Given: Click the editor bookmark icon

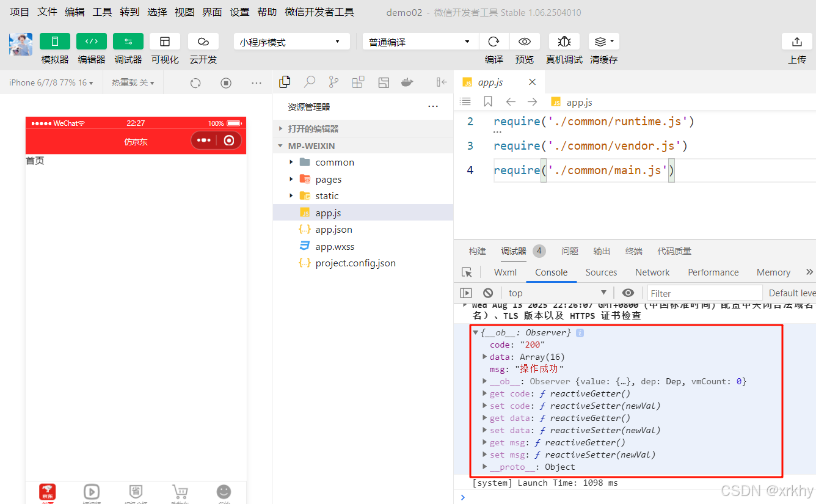Looking at the screenshot, I should [488, 102].
